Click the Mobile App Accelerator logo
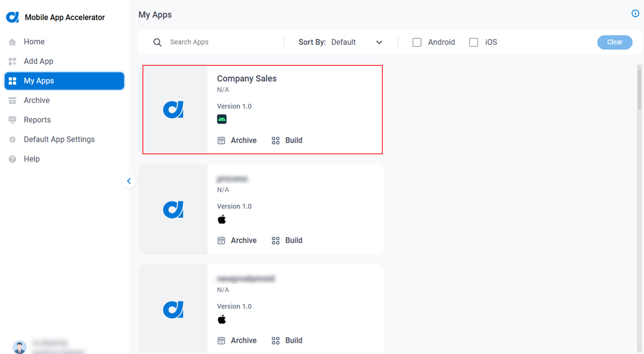 [x=13, y=17]
